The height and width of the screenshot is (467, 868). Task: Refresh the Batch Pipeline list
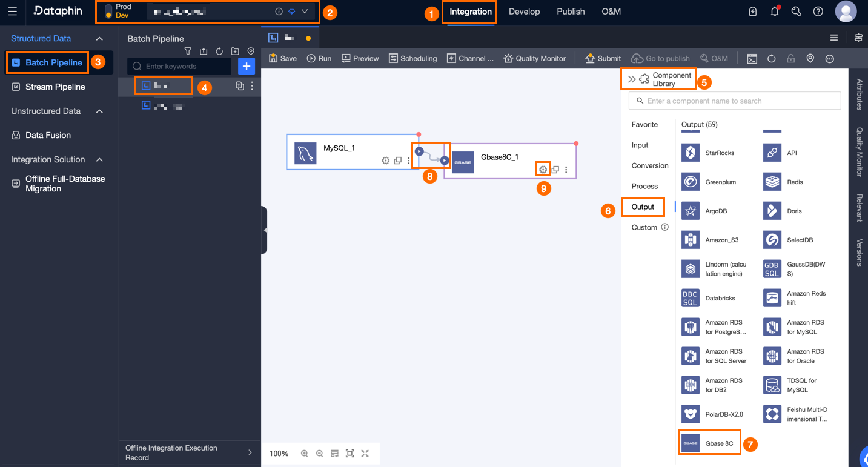pyautogui.click(x=219, y=51)
